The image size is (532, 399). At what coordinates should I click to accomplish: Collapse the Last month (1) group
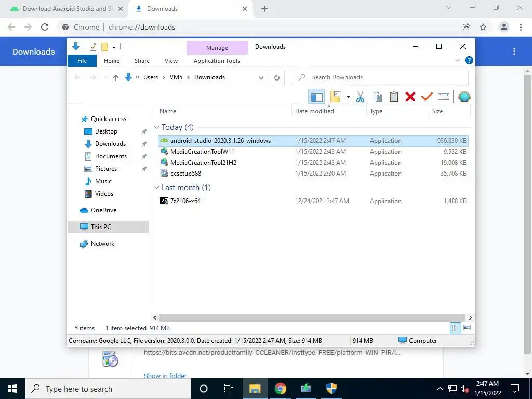(x=156, y=188)
